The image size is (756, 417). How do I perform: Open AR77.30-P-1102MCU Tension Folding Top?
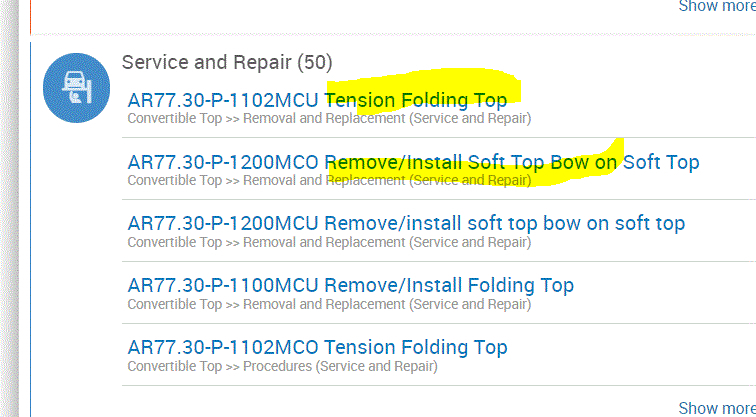pyautogui.click(x=317, y=100)
